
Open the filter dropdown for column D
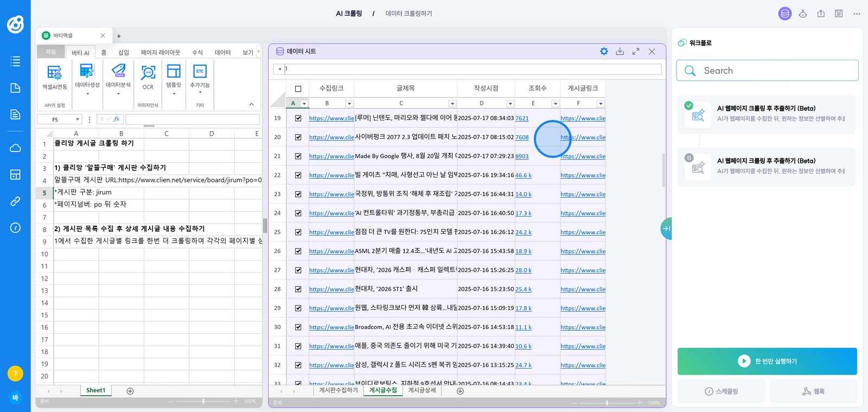pyautogui.click(x=510, y=104)
